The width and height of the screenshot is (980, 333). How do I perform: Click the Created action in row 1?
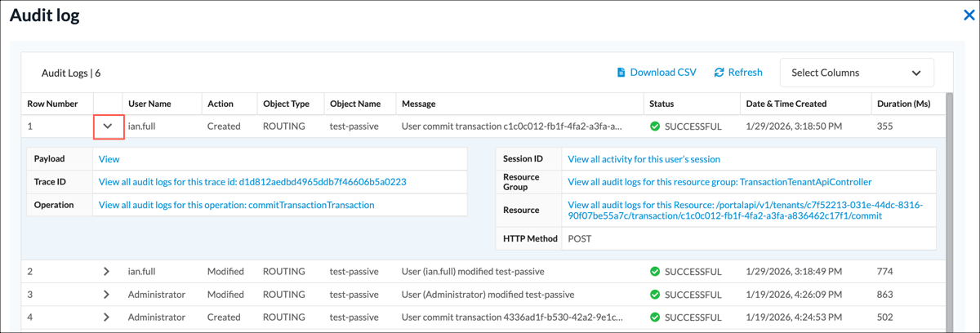(224, 127)
